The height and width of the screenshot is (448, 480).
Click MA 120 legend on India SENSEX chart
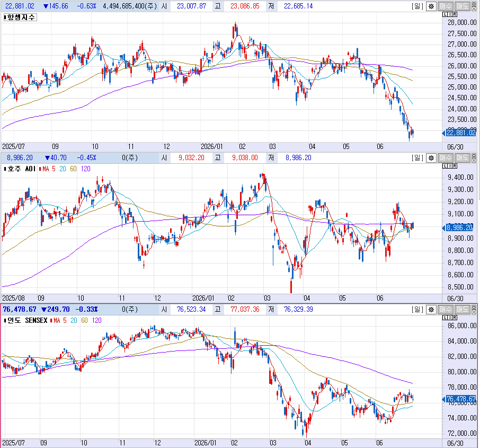[97, 321]
